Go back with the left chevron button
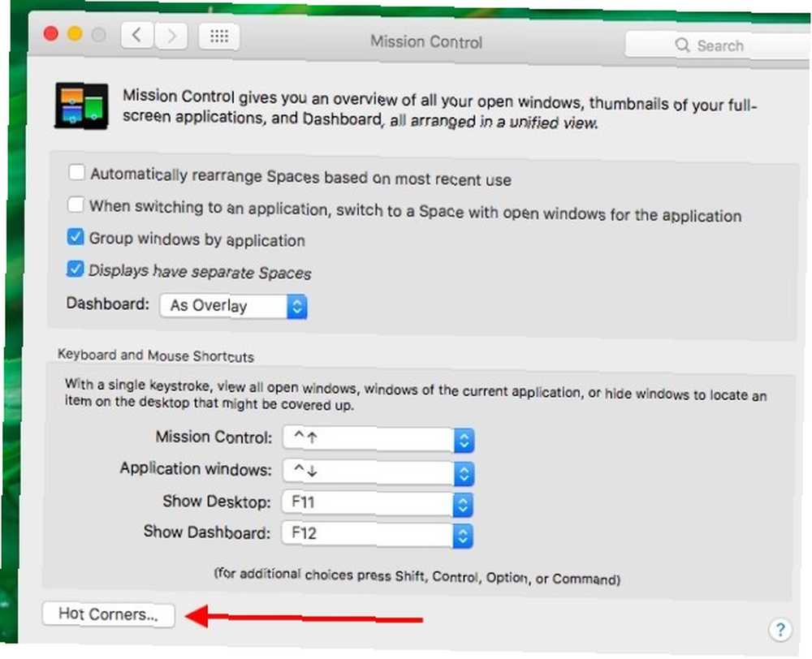The image size is (812, 659). click(137, 36)
